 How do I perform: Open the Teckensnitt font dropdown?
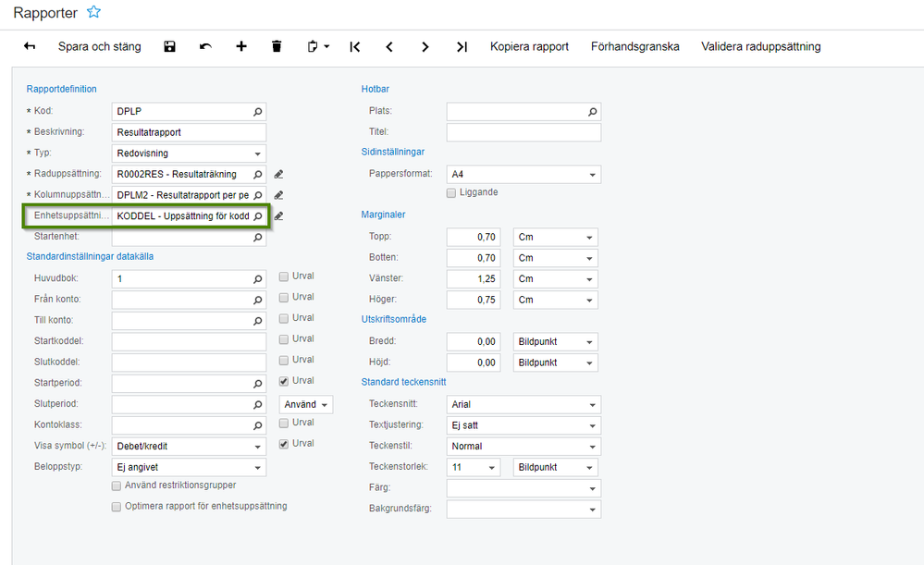[x=592, y=404]
